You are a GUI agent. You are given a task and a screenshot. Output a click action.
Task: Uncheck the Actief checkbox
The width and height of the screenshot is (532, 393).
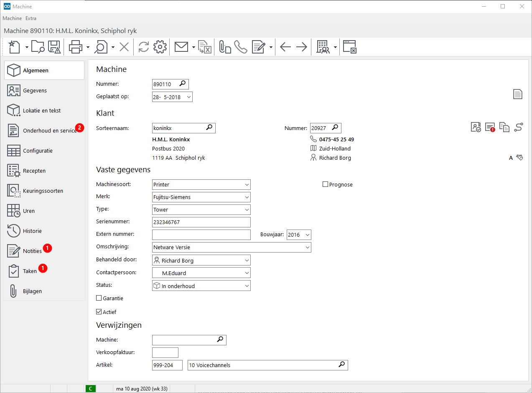point(99,312)
